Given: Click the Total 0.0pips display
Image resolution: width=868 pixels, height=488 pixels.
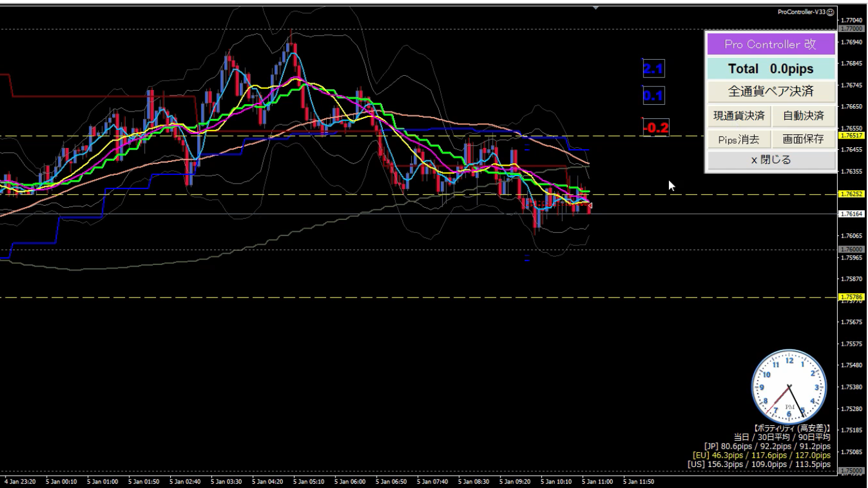Looking at the screenshot, I should [771, 68].
